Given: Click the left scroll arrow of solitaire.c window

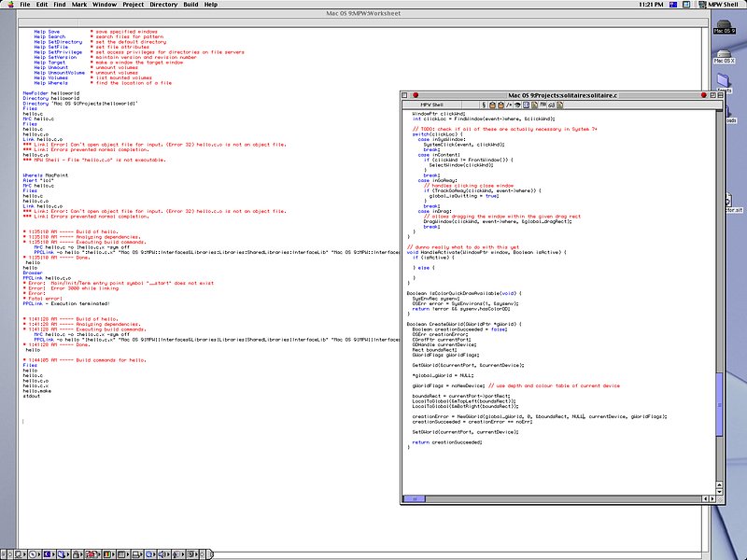Looking at the screenshot, I should [x=706, y=498].
